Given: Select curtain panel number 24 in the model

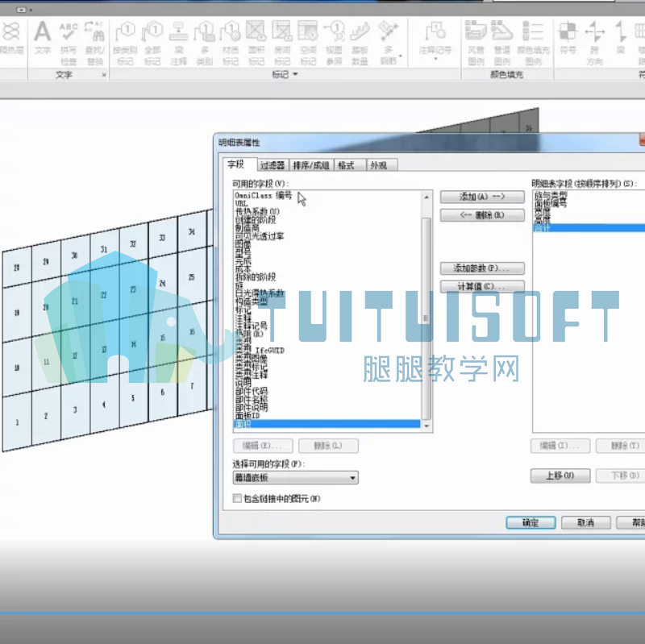Looking at the screenshot, I should click(163, 284).
